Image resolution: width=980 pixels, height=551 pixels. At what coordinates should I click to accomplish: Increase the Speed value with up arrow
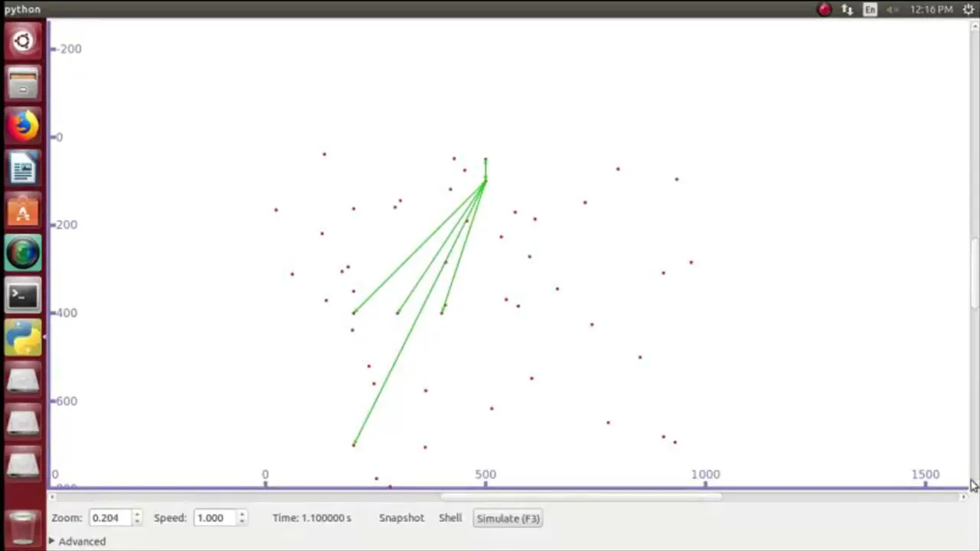click(x=242, y=514)
